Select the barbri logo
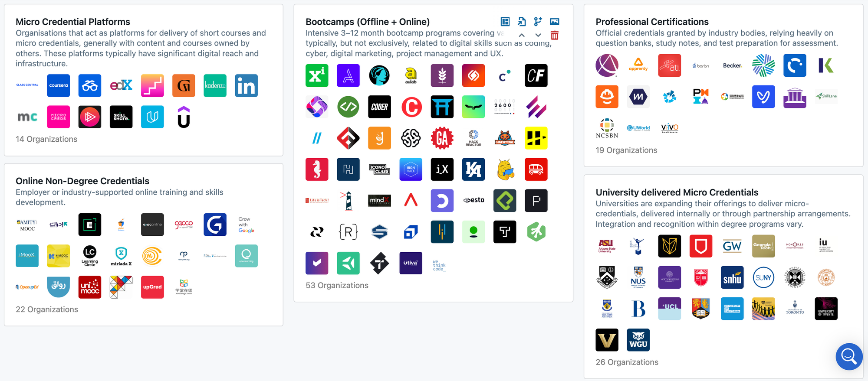 [x=701, y=65]
